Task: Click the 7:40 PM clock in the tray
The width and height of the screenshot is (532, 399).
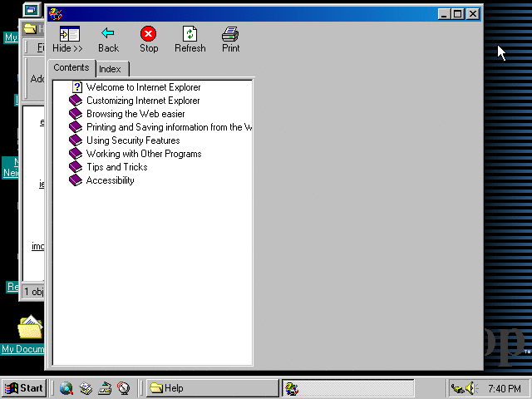Action: (x=504, y=388)
